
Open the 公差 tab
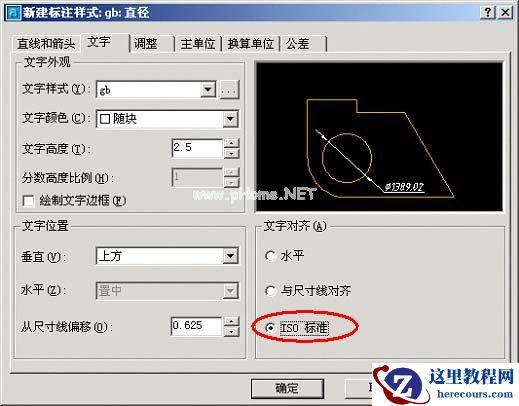(303, 44)
